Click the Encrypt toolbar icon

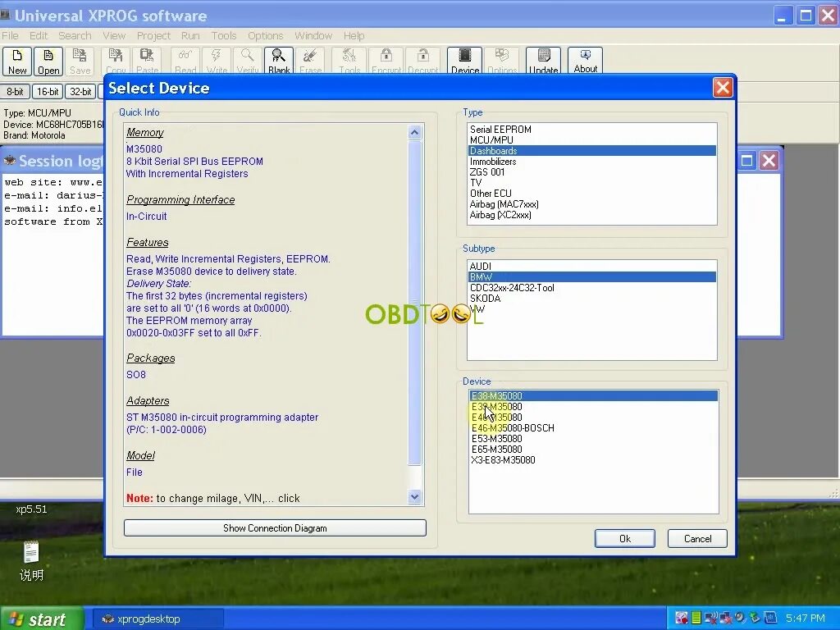click(x=386, y=61)
